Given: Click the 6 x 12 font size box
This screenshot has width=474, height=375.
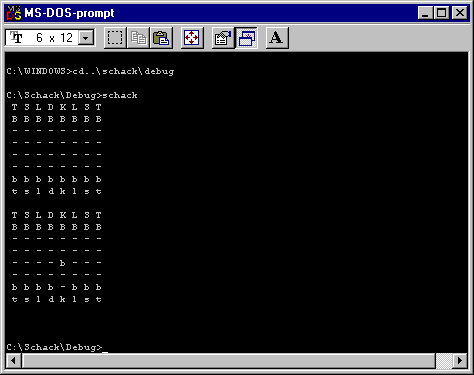Looking at the screenshot, I should (x=50, y=38).
